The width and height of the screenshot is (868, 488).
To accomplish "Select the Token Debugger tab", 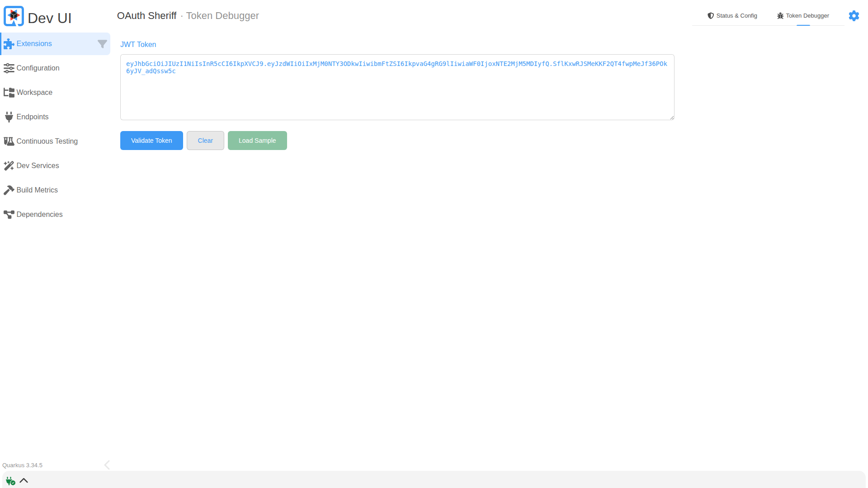I will coord(803,16).
